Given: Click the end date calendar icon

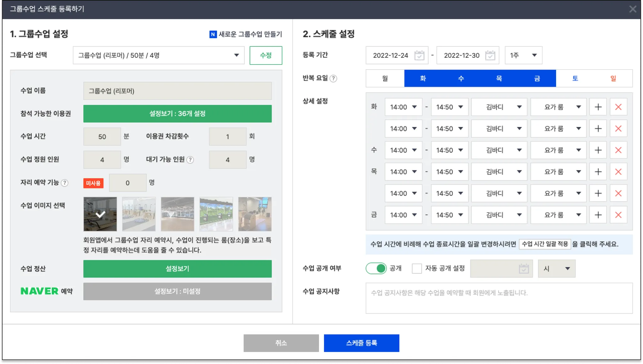Looking at the screenshot, I should 490,55.
